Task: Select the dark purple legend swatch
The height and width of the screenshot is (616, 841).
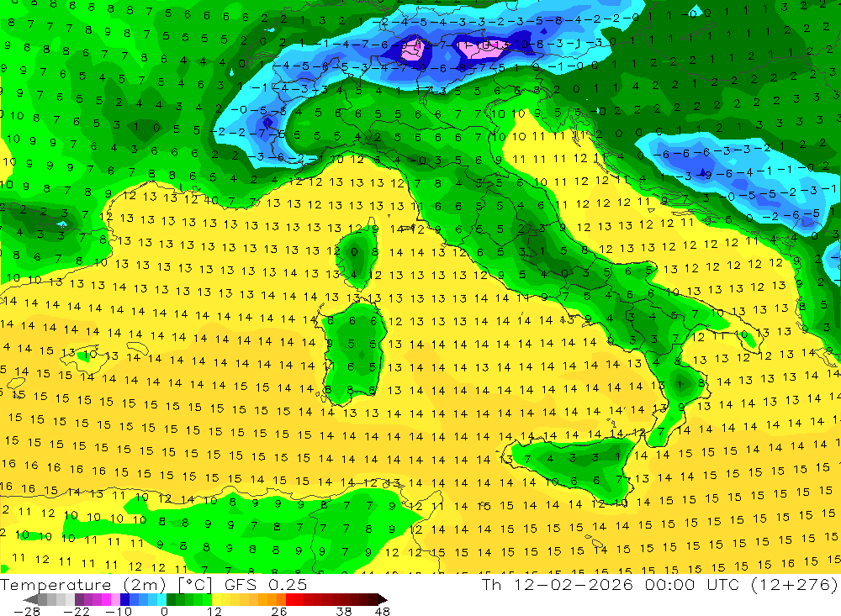Action: (x=79, y=599)
